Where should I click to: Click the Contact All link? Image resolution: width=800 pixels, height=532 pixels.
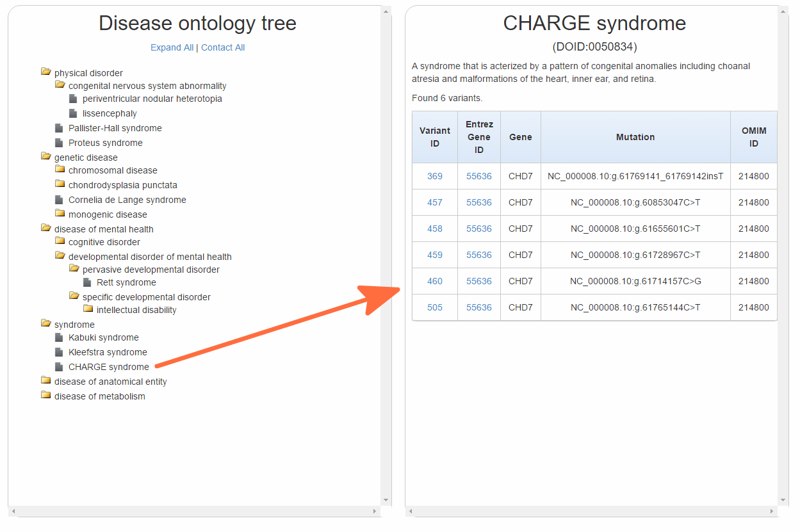(223, 47)
